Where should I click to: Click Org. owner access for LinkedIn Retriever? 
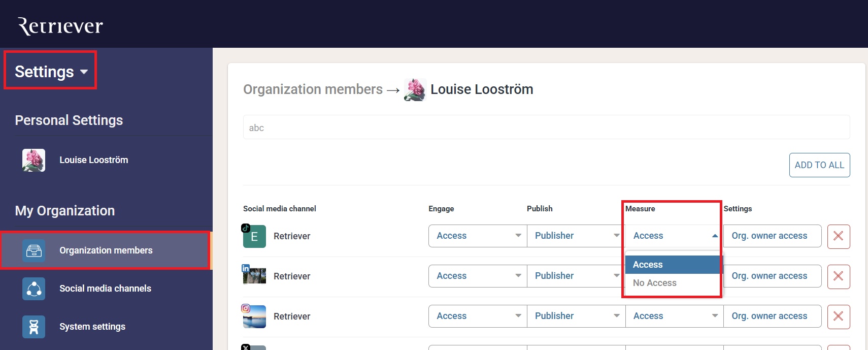[x=772, y=276]
